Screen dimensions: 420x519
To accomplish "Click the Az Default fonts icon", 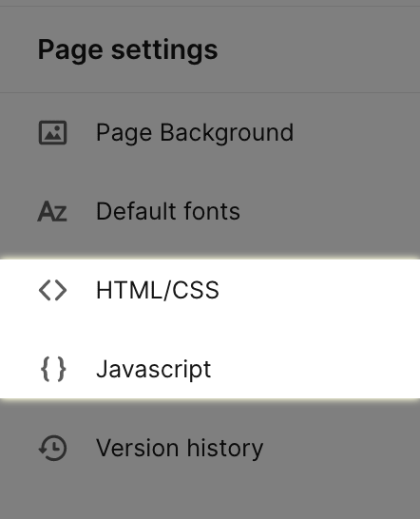I will (52, 211).
